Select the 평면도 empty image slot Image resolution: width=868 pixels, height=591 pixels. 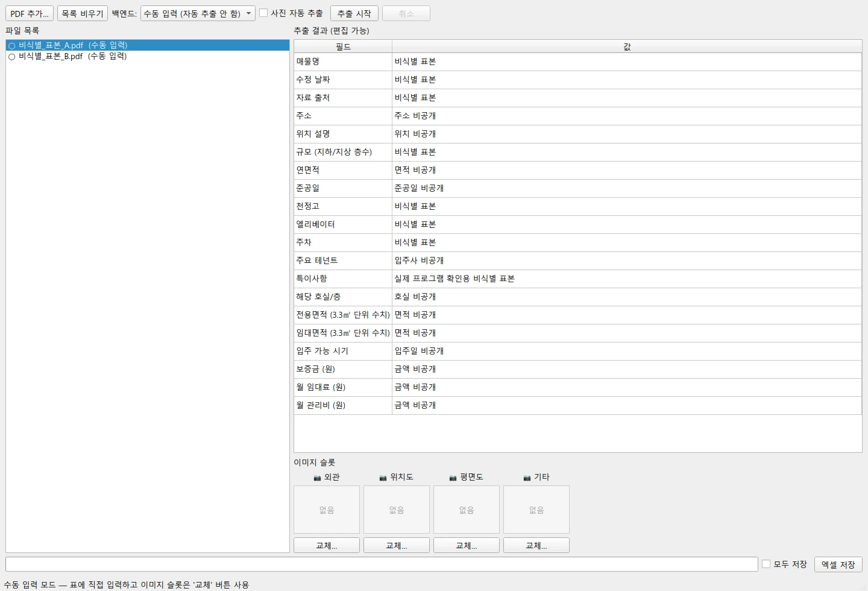pos(467,510)
